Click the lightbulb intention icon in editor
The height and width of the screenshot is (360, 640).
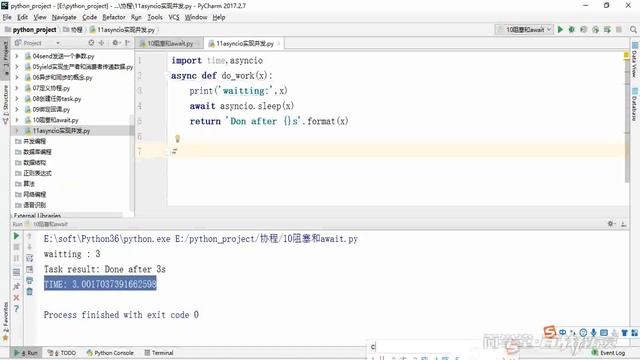pyautogui.click(x=178, y=139)
